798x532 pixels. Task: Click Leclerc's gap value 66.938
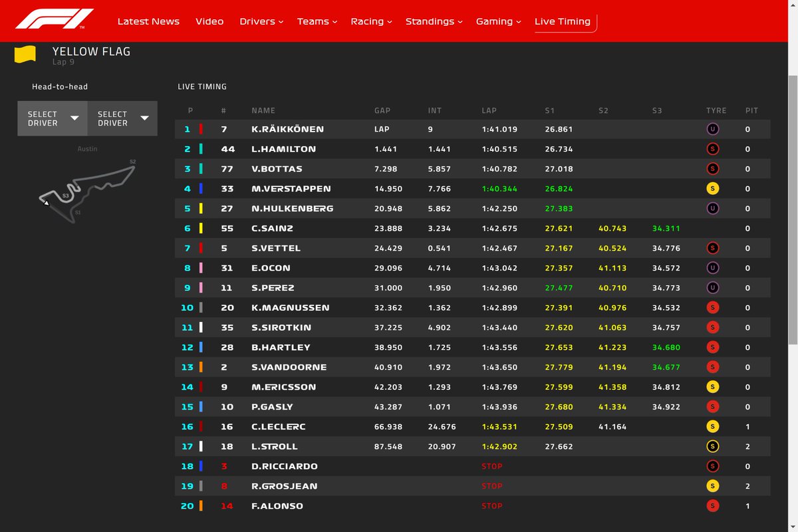point(388,426)
